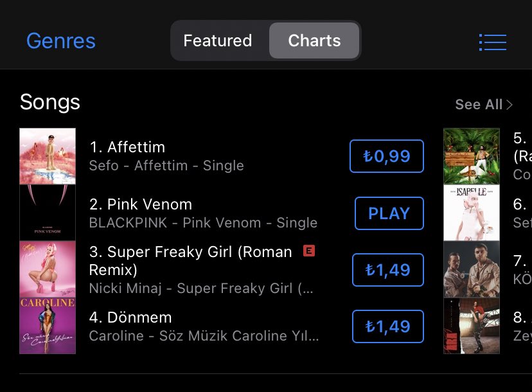
Task: Open the Affettim album artwork
Action: pos(48,156)
